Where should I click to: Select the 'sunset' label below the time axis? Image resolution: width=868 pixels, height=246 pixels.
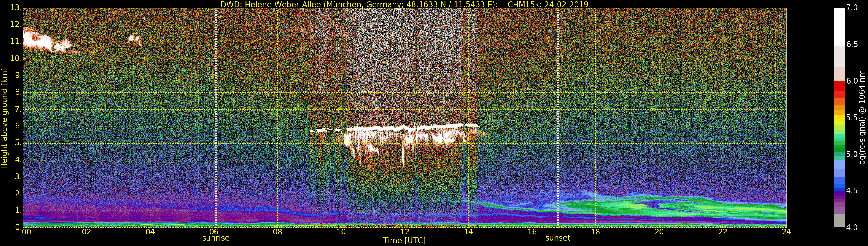558,238
